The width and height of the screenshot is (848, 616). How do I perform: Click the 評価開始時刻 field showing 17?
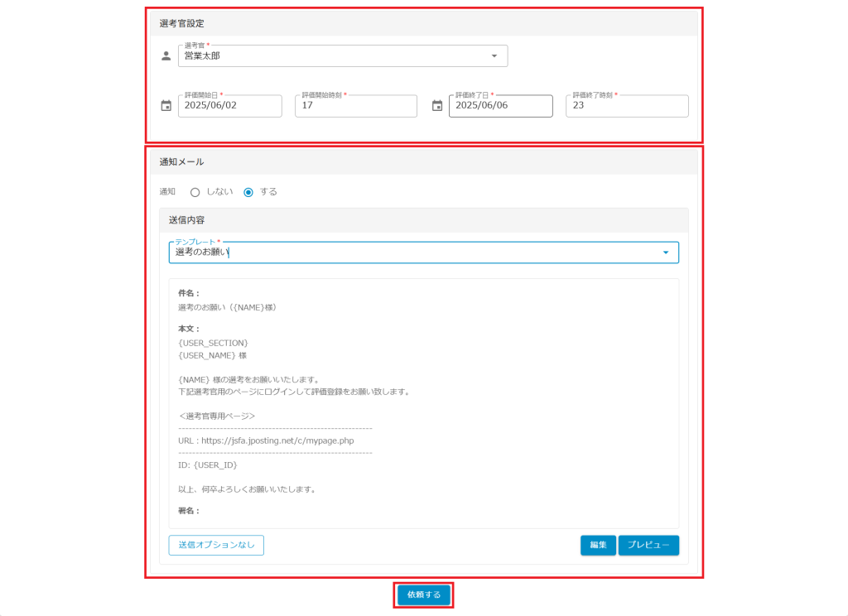pyautogui.click(x=355, y=106)
